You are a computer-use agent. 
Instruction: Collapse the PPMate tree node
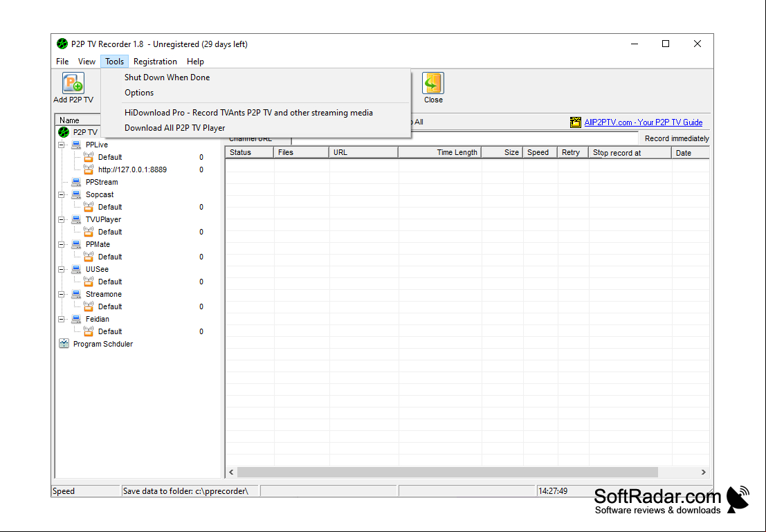coord(62,245)
